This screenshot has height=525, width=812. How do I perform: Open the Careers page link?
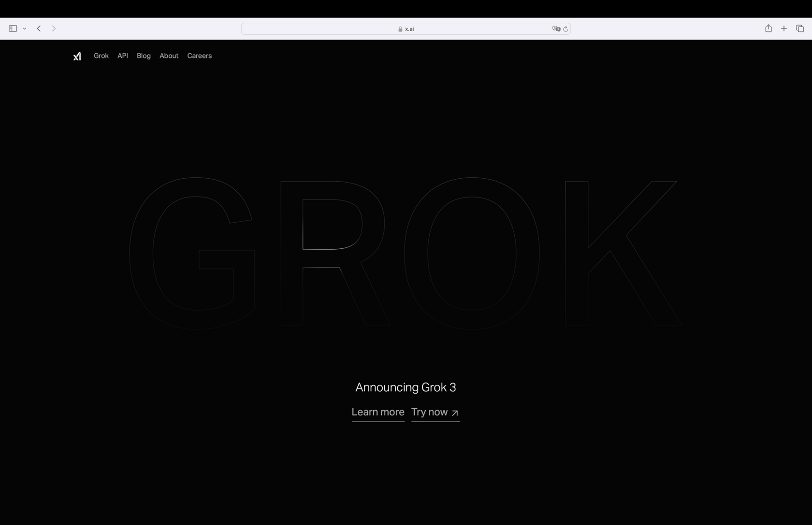pos(200,56)
